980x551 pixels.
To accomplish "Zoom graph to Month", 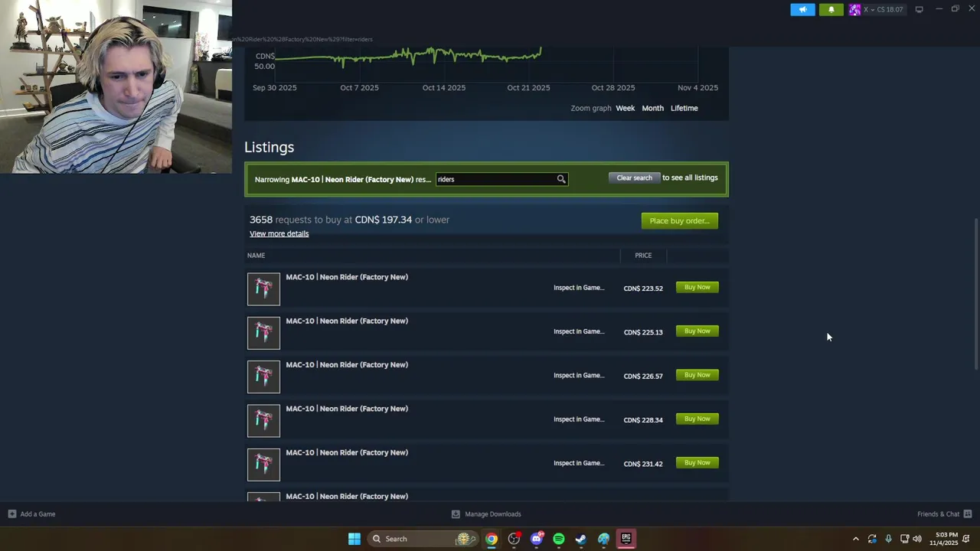I will pyautogui.click(x=652, y=108).
